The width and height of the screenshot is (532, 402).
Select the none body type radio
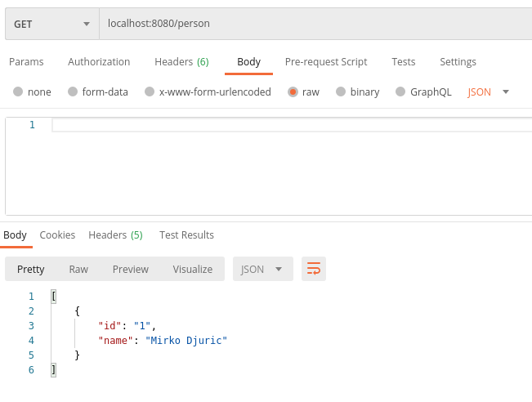[18, 92]
